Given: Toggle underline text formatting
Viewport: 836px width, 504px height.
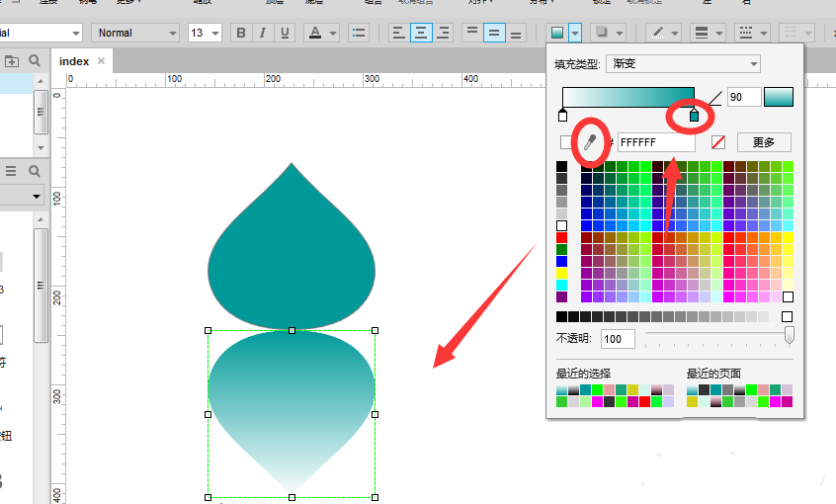Looking at the screenshot, I should pyautogui.click(x=285, y=33).
